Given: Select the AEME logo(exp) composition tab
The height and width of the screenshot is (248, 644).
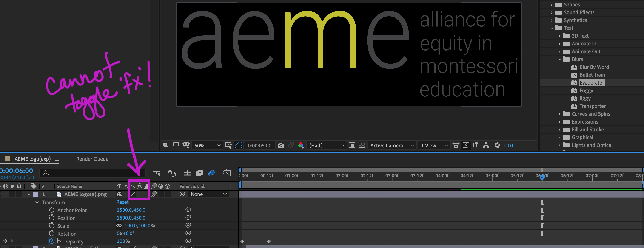Looking at the screenshot, I should (x=32, y=159).
